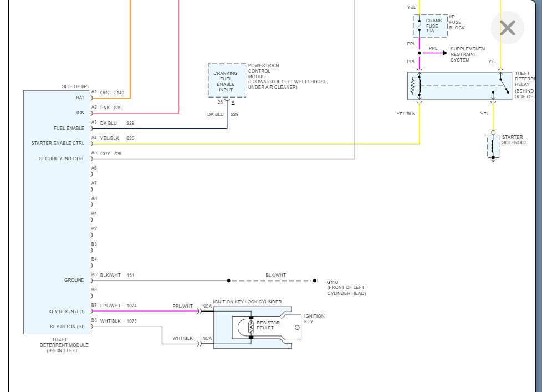This screenshot has height=392, width=542.
Task: Click the 'THEFT DETERRENT MODULE' caption
Action: click(x=64, y=342)
